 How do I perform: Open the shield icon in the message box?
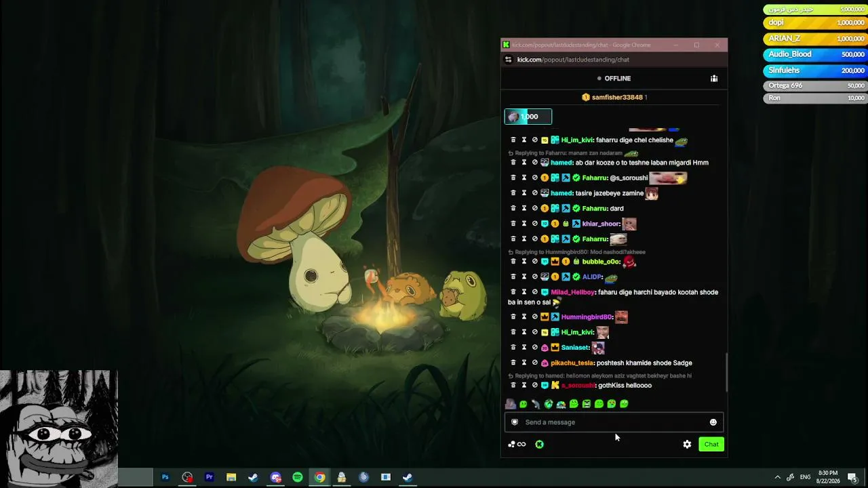(515, 422)
